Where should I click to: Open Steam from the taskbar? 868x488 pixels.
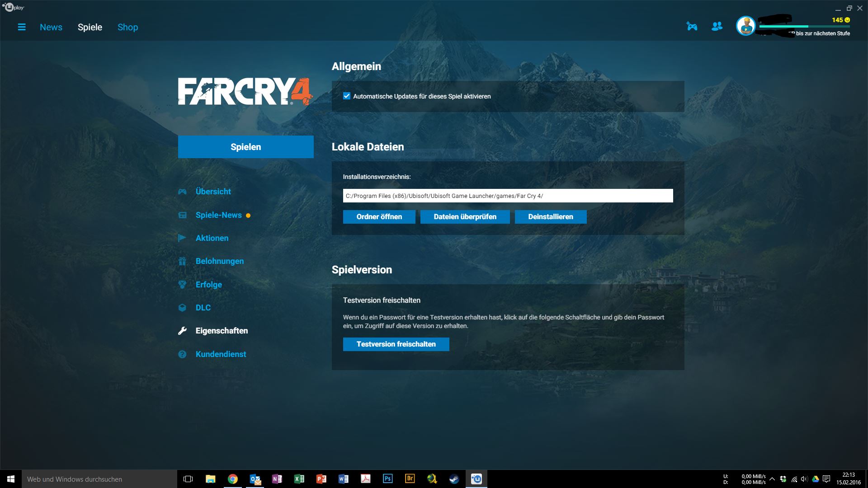(x=454, y=479)
